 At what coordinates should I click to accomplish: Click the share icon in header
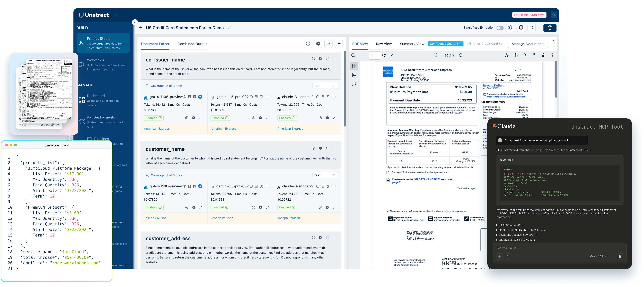(x=532, y=28)
